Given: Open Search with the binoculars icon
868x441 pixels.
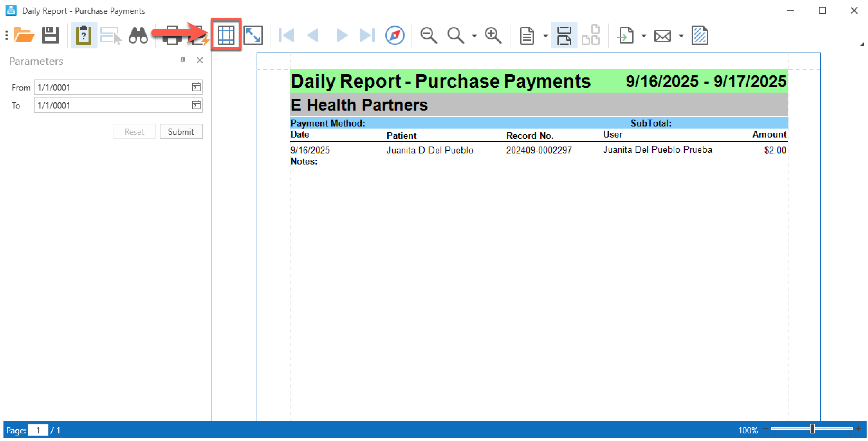Looking at the screenshot, I should [138, 35].
